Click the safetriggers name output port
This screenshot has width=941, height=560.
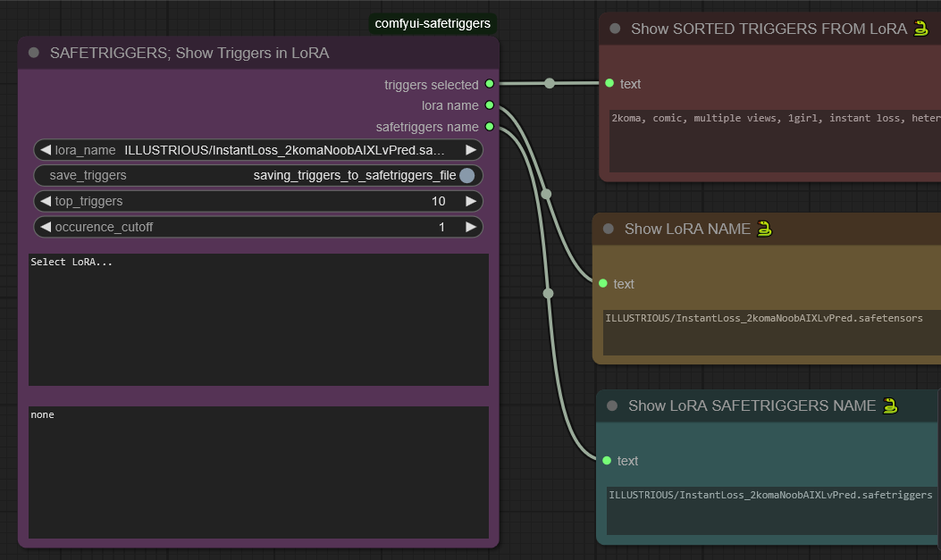(489, 127)
